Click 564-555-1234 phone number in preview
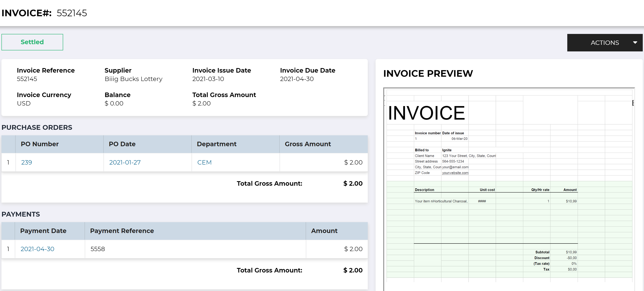This screenshot has height=291, width=644. (x=453, y=161)
